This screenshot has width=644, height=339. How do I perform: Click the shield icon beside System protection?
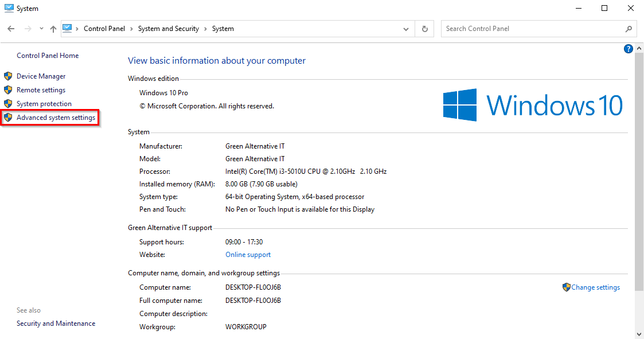coord(8,104)
